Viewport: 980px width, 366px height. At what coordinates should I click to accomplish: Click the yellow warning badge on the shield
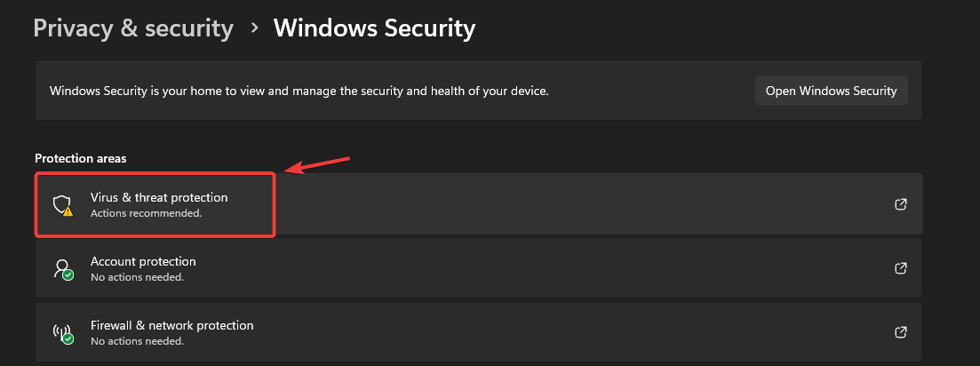tap(68, 211)
